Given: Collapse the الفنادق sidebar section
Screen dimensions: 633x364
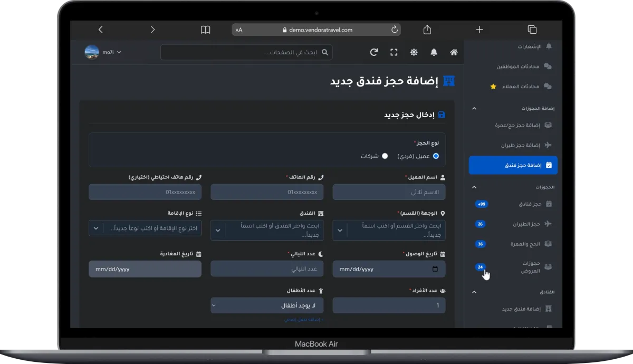Looking at the screenshot, I should 474,292.
